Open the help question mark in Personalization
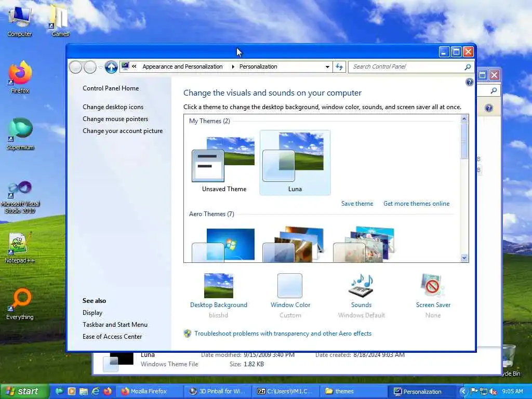532x399 pixels. [469, 82]
